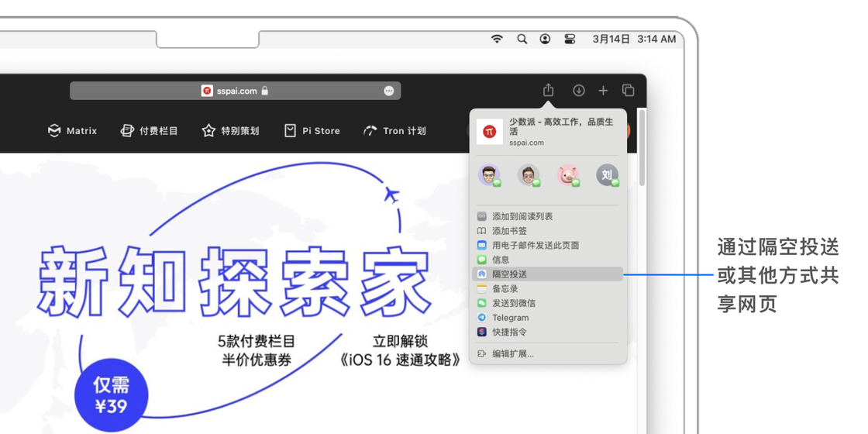Select 隔空投送 from share menu
This screenshot has height=434, width=868.
click(509, 274)
